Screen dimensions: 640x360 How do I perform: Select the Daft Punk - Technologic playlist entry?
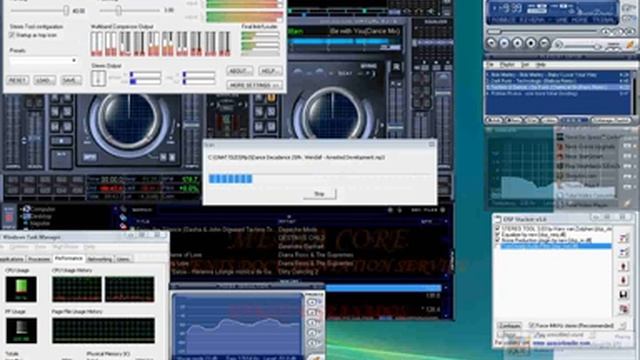(x=558, y=81)
